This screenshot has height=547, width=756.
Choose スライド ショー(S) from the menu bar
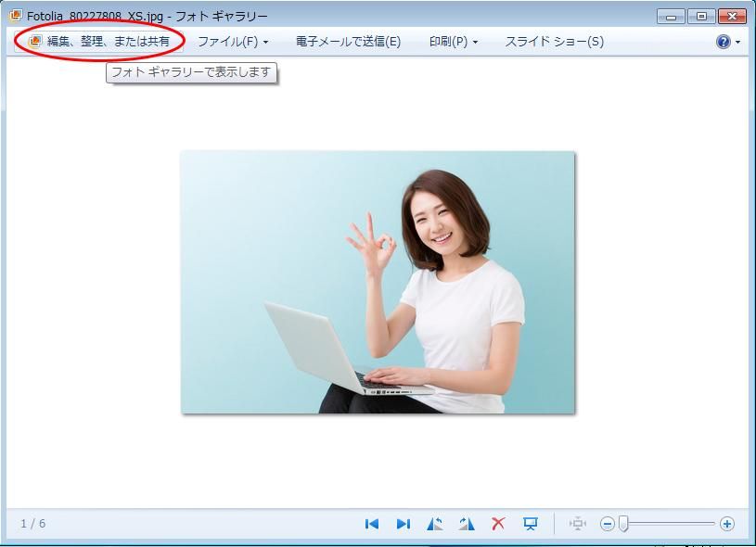pyautogui.click(x=554, y=41)
